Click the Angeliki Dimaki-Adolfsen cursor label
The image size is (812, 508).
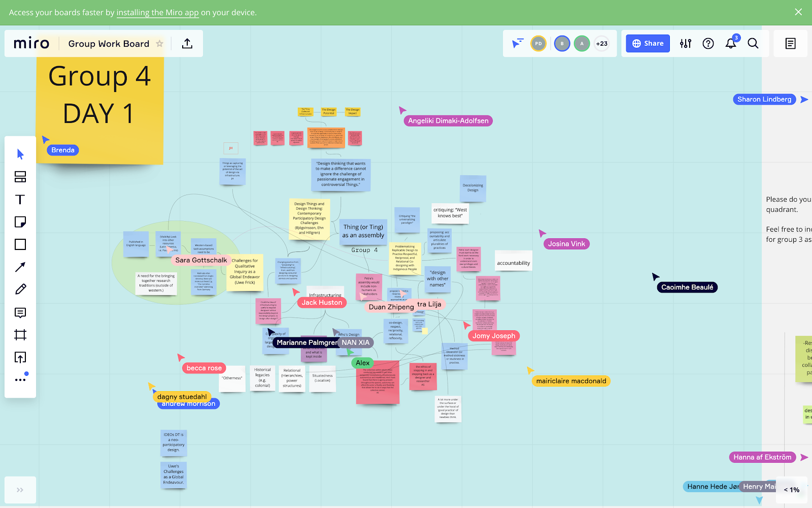[448, 121]
